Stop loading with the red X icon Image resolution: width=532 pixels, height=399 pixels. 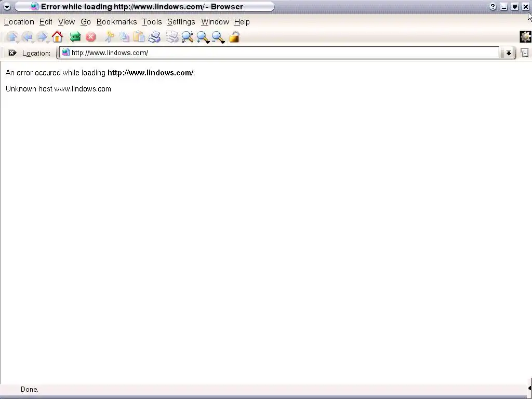90,37
